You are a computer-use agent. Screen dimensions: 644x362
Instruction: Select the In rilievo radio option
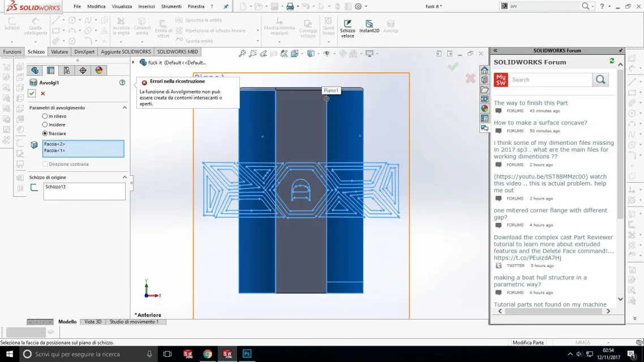click(45, 116)
